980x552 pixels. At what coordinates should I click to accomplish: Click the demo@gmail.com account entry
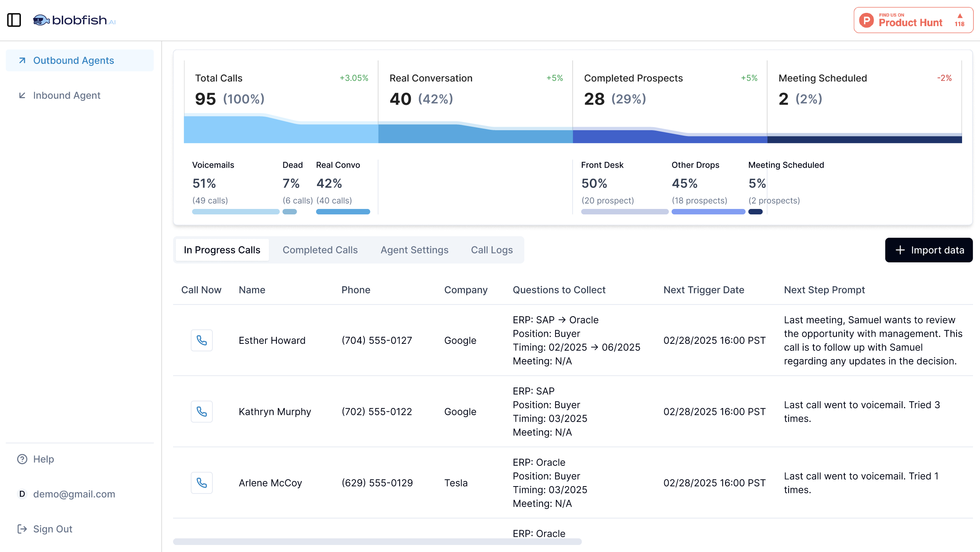click(74, 494)
